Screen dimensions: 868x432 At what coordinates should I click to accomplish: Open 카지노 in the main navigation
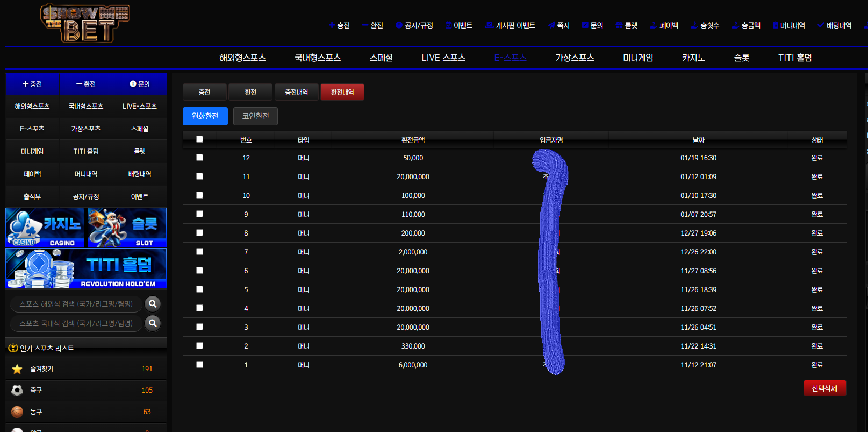(x=693, y=58)
